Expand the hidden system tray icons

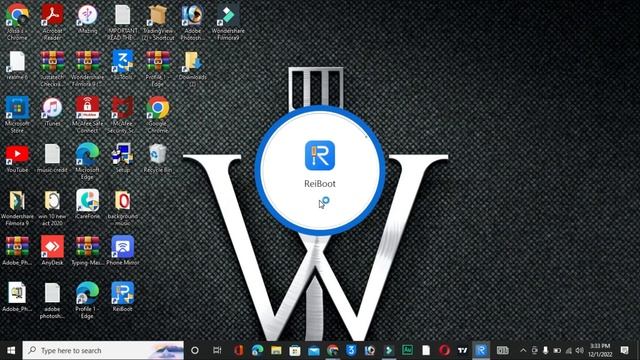pos(523,350)
